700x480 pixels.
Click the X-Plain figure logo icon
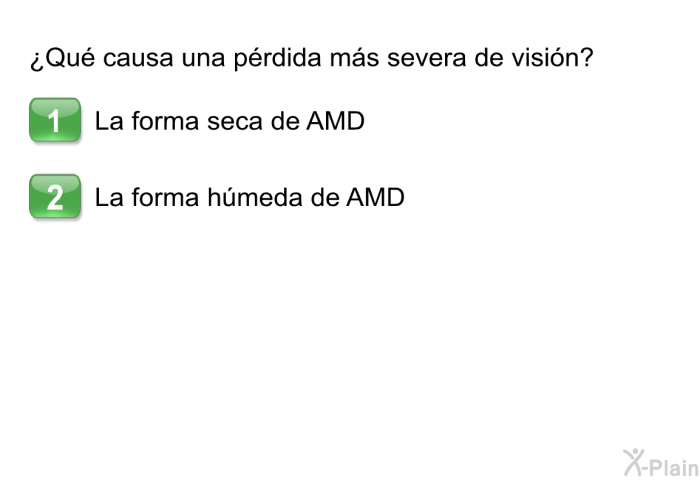pos(634,463)
